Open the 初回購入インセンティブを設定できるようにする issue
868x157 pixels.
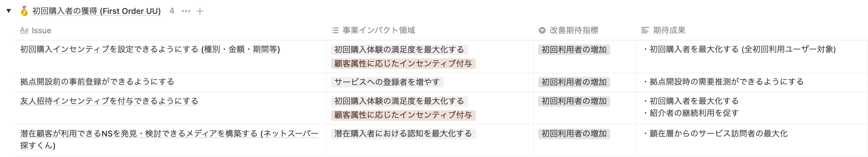[150, 49]
